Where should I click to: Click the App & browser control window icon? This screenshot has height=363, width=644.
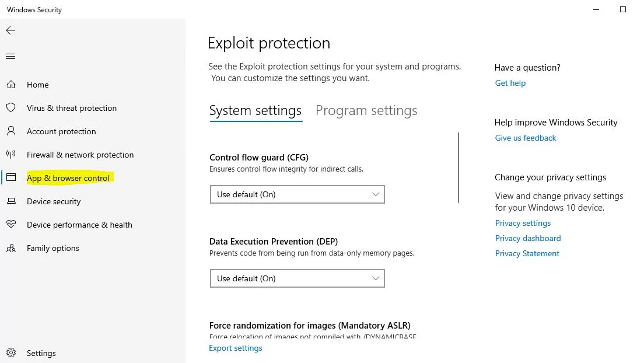pyautogui.click(x=11, y=177)
